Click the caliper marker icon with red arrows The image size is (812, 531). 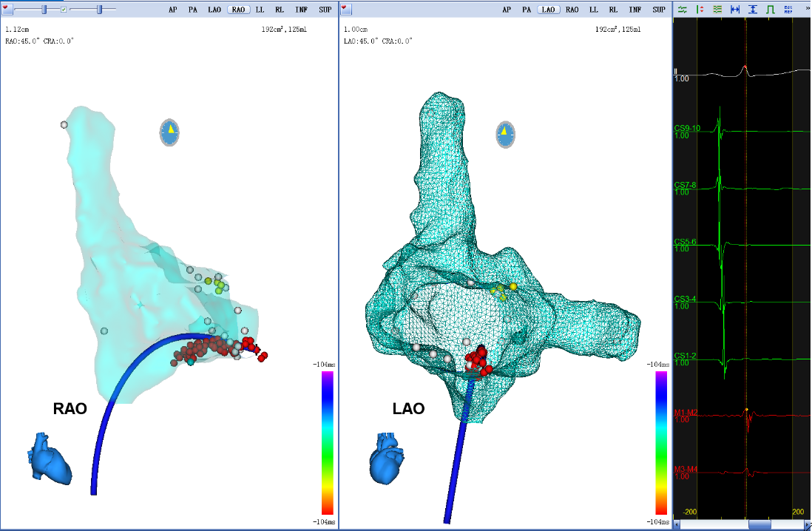[x=699, y=9]
